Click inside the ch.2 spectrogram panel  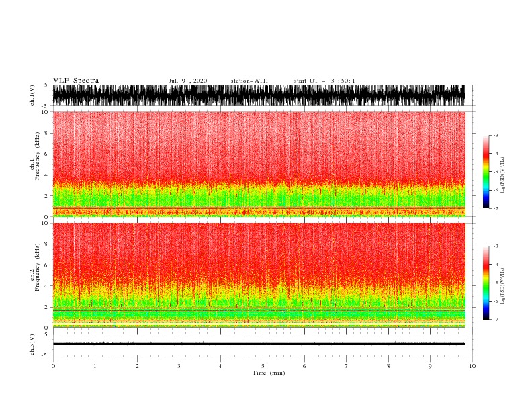point(259,275)
